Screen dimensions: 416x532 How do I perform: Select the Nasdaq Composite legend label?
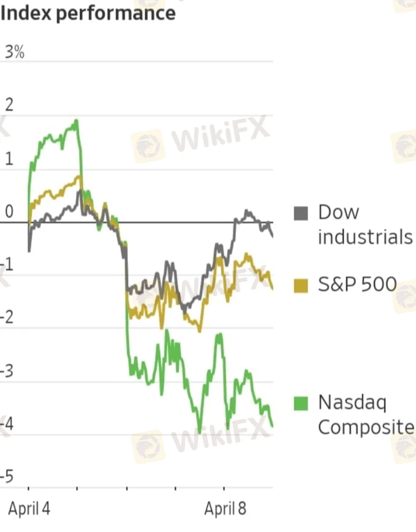[x=366, y=414]
